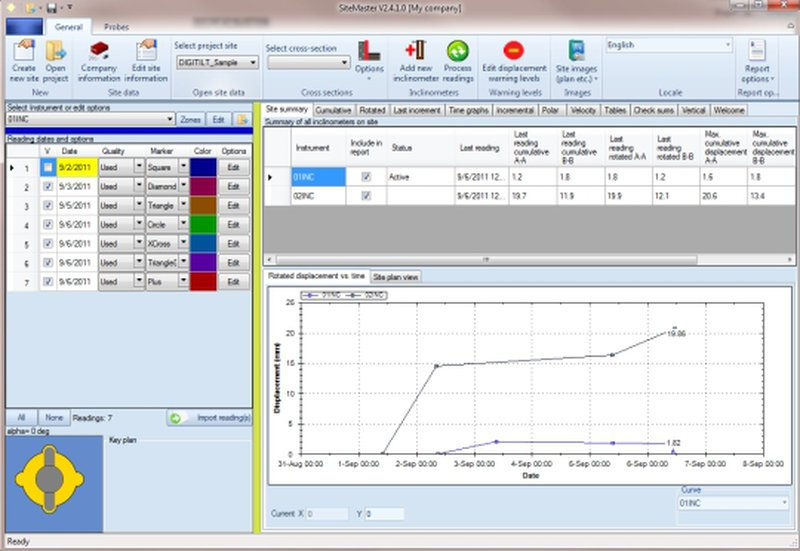This screenshot has width=800, height=551.
Task: Open Select cross-section dropdown
Action: click(309, 63)
